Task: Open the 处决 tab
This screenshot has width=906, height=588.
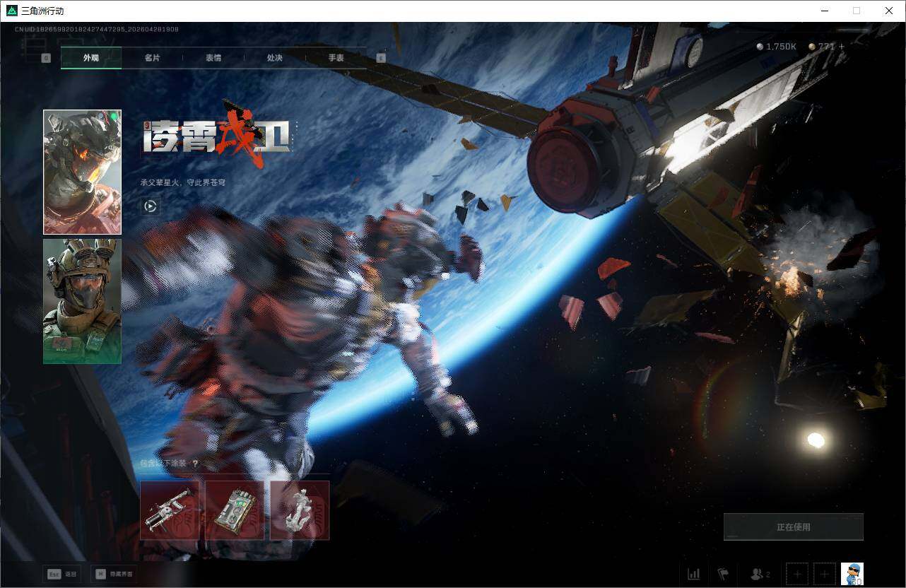Action: [x=274, y=58]
